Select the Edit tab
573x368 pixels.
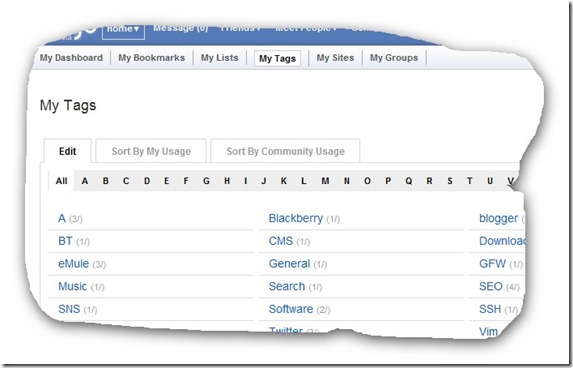(x=68, y=151)
